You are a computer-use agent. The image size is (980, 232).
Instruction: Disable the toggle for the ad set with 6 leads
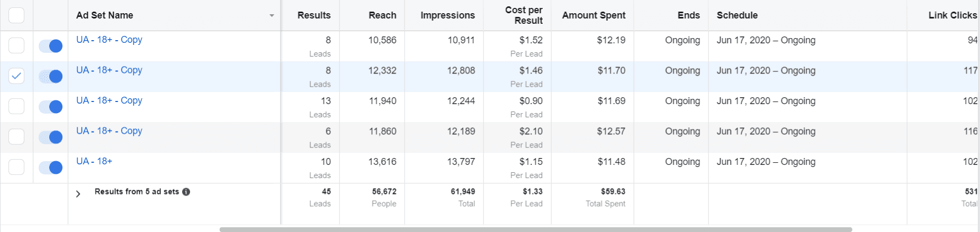51,137
